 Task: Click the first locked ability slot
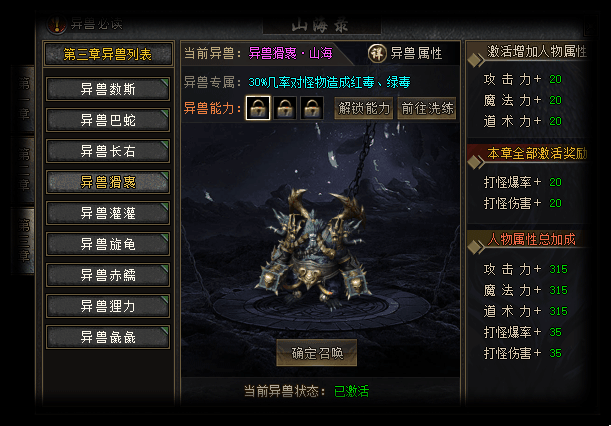pos(258,108)
